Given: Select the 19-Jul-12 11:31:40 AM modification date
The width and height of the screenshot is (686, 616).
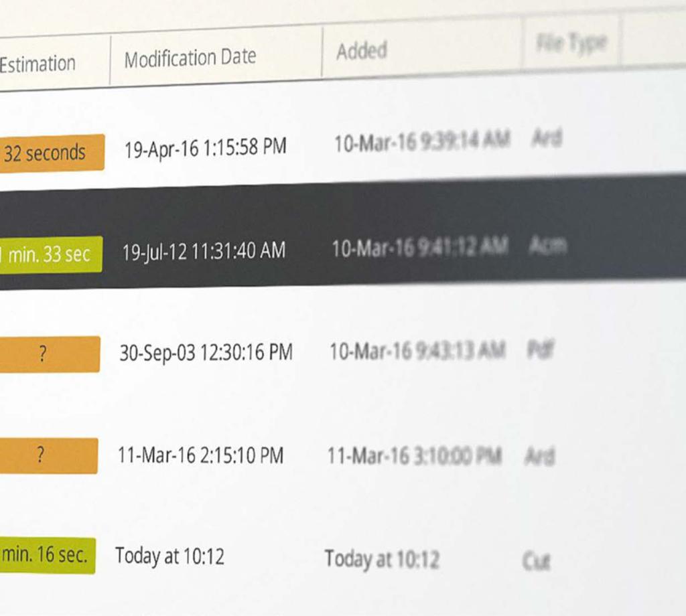Looking at the screenshot, I should 204,252.
